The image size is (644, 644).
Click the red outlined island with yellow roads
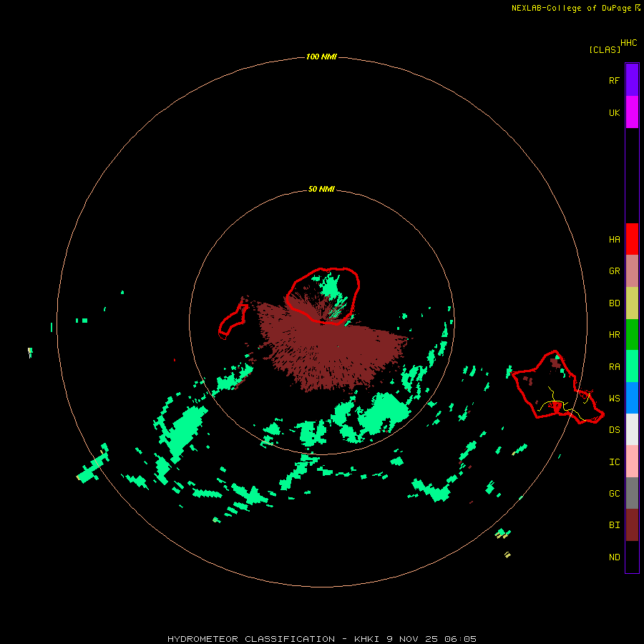[557, 388]
